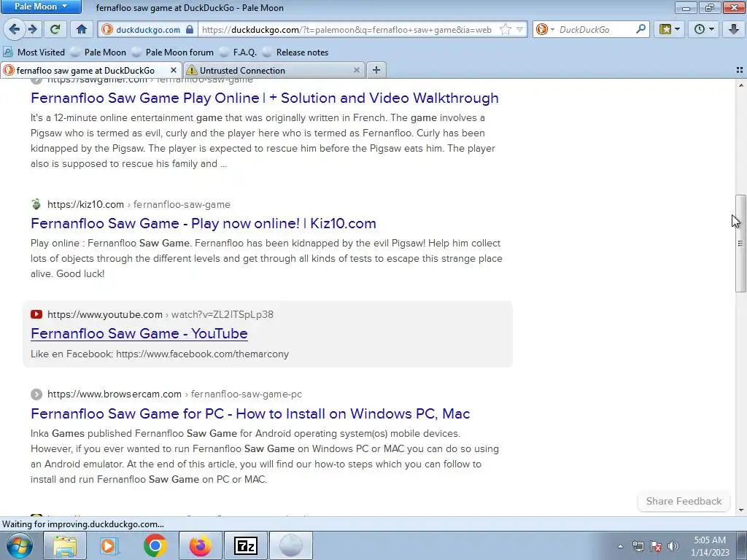Click the https://kiz10.com URL text
The image size is (747, 560).
[x=86, y=205]
